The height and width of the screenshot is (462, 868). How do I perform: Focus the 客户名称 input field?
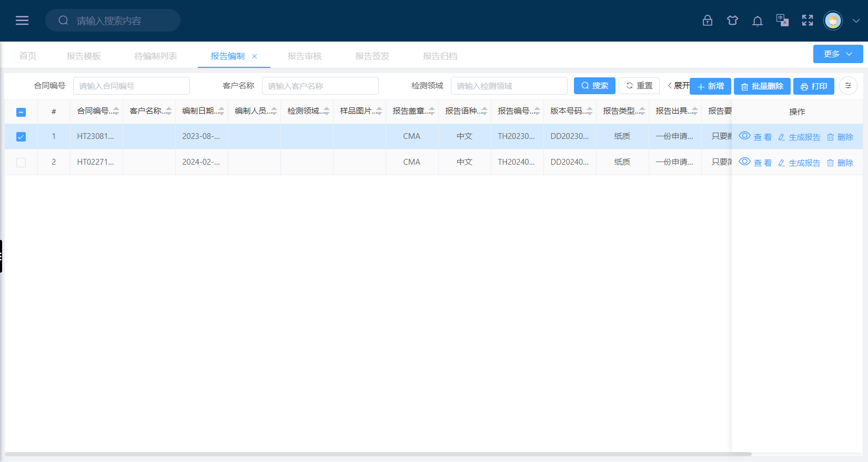320,86
